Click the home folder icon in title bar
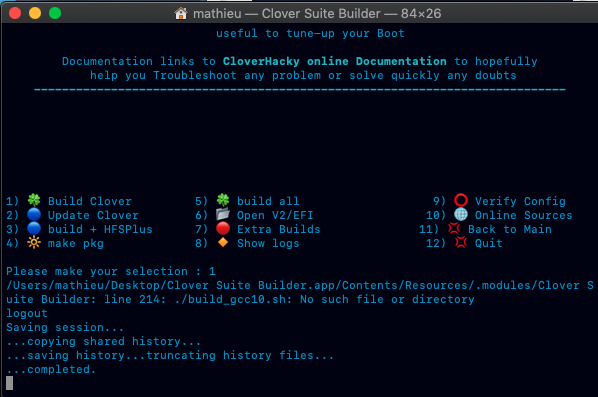This screenshot has width=598, height=397. (181, 13)
